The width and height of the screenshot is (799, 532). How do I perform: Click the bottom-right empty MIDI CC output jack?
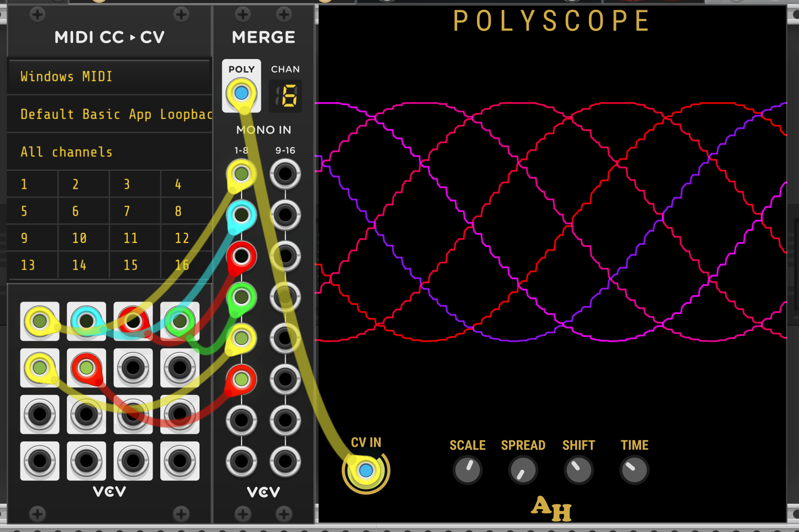(x=180, y=460)
